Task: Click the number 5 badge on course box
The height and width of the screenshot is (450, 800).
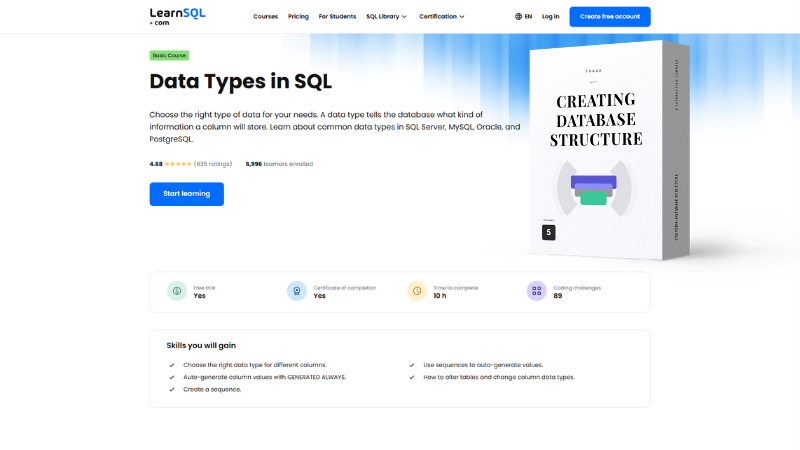Action: coord(548,232)
